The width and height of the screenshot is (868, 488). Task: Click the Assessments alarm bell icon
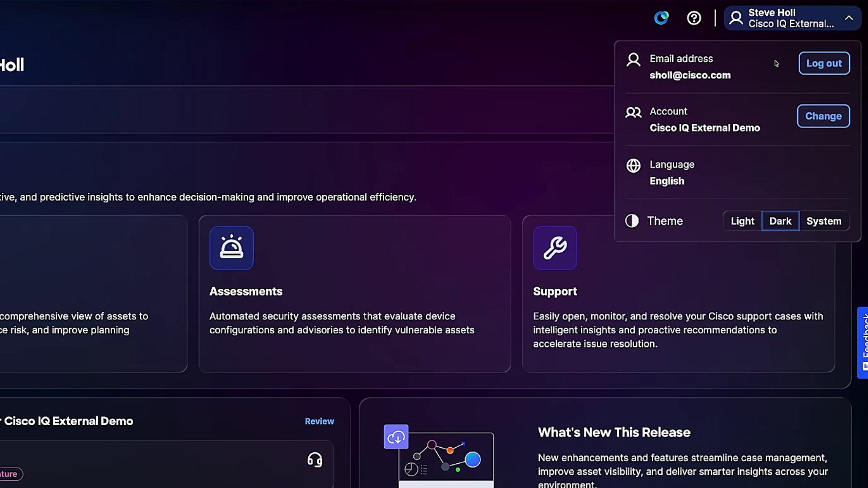click(231, 248)
